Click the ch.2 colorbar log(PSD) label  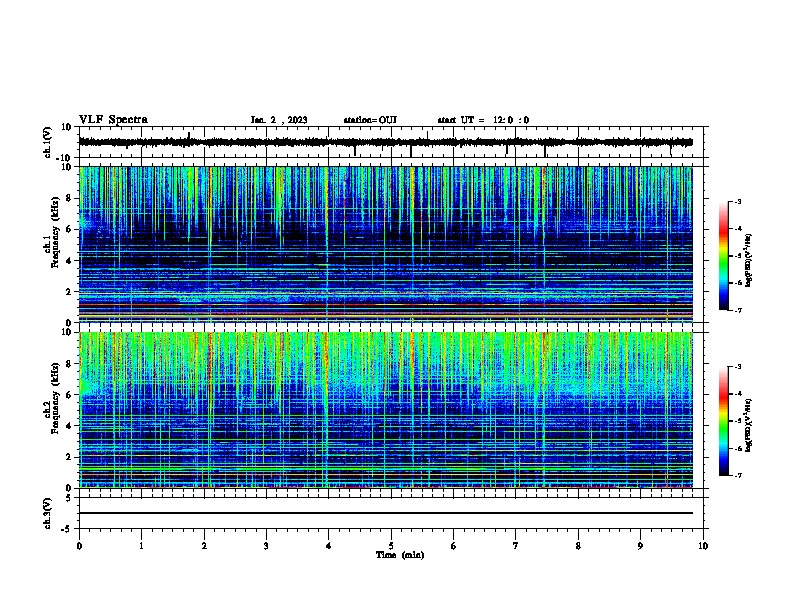coord(748,425)
